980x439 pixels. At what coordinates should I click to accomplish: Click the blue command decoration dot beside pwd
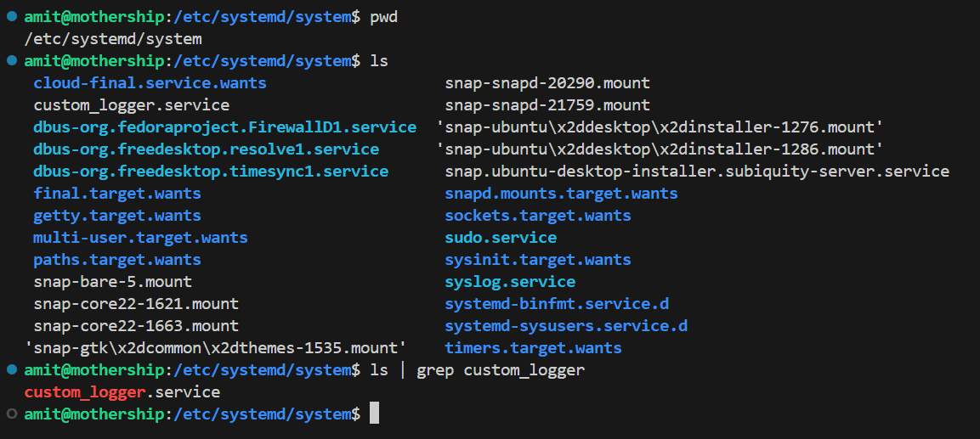(x=12, y=17)
